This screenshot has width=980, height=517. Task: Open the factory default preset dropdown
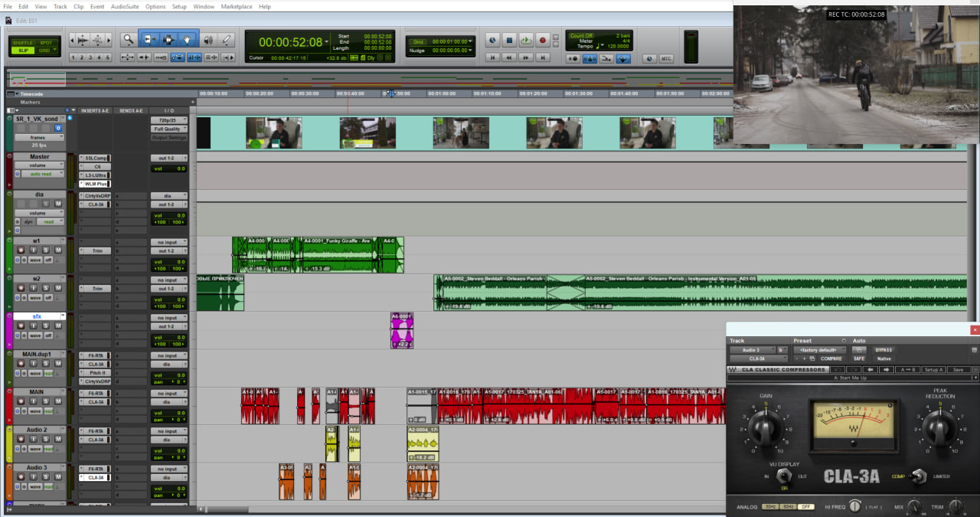[819, 350]
